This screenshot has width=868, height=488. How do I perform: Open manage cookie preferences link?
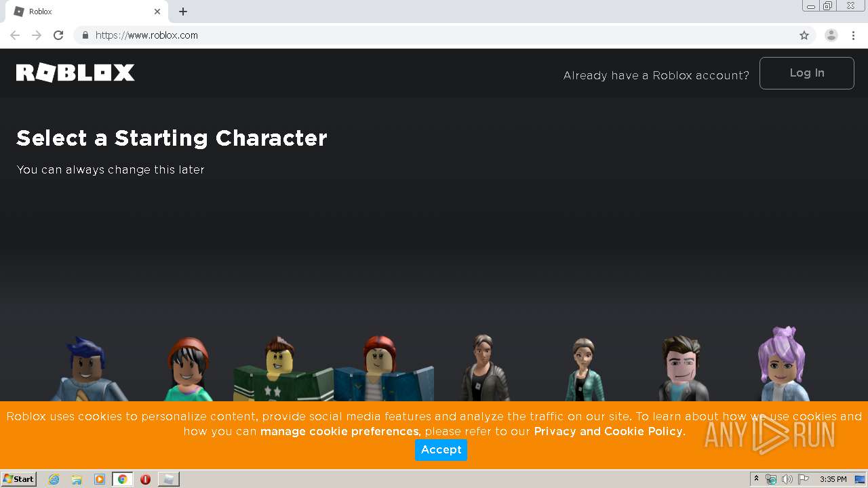(x=340, y=432)
